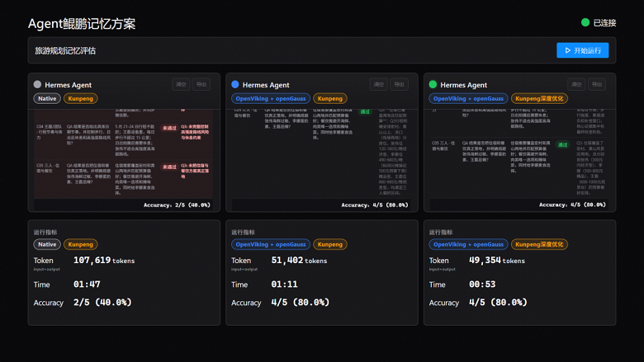Click 导出 in the blue-dot Hermes Agent panel
This screenshot has width=644, height=362.
[x=399, y=84]
